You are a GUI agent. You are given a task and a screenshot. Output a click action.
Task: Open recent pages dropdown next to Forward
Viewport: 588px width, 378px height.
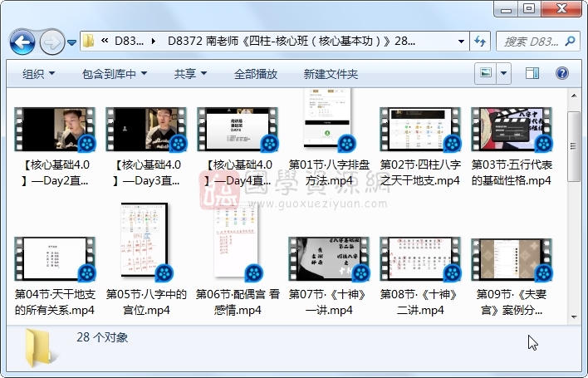pos(72,42)
